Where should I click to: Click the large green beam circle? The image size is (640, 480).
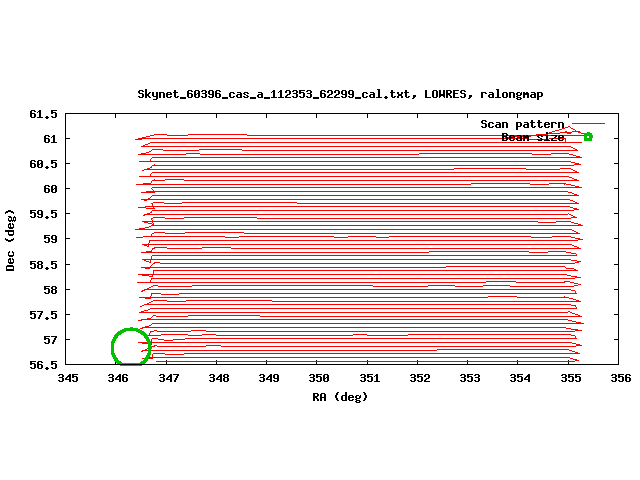131,347
